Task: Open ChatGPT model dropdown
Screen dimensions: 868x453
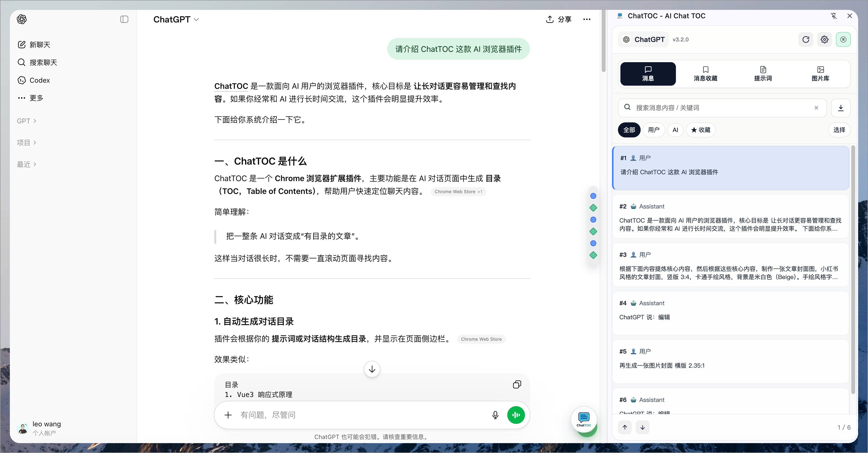Action: pos(176,19)
